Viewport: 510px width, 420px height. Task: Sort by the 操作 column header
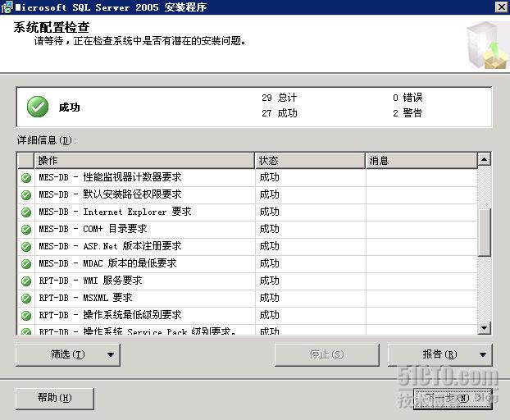point(144,161)
